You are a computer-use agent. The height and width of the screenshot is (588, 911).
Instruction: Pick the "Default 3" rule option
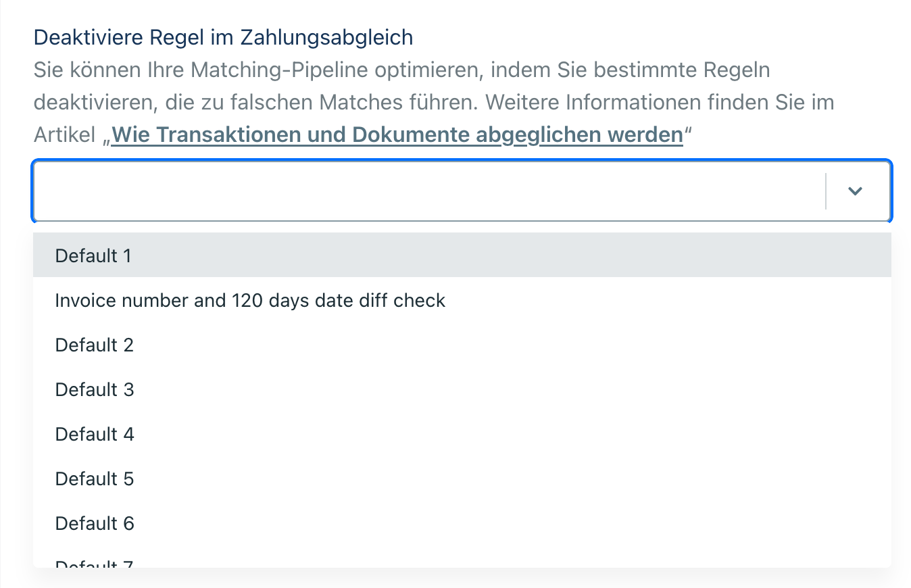tap(95, 389)
